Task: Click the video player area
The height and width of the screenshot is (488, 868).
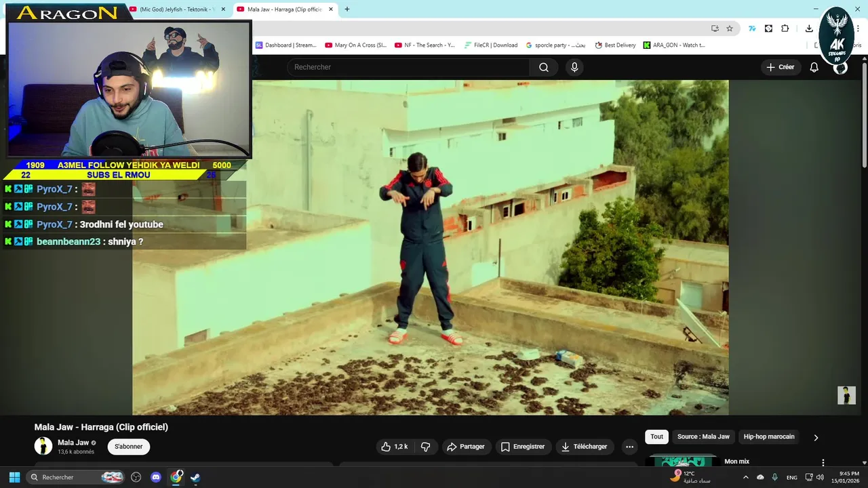Action: pos(431,247)
